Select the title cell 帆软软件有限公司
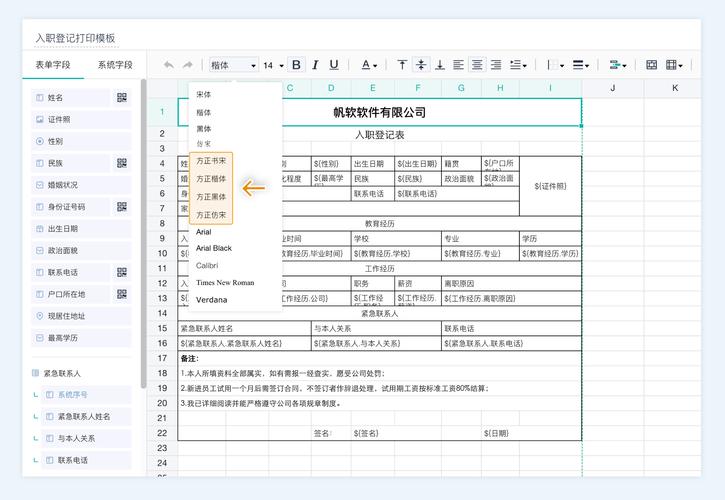Image resolution: width=725 pixels, height=500 pixels. pyautogui.click(x=380, y=112)
